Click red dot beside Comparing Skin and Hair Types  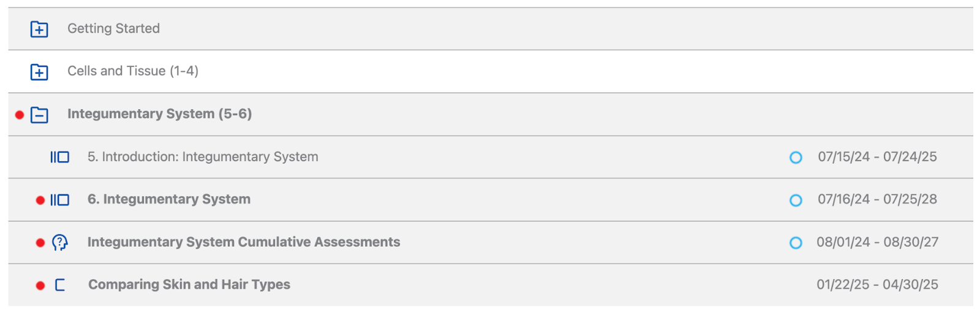pyautogui.click(x=40, y=285)
